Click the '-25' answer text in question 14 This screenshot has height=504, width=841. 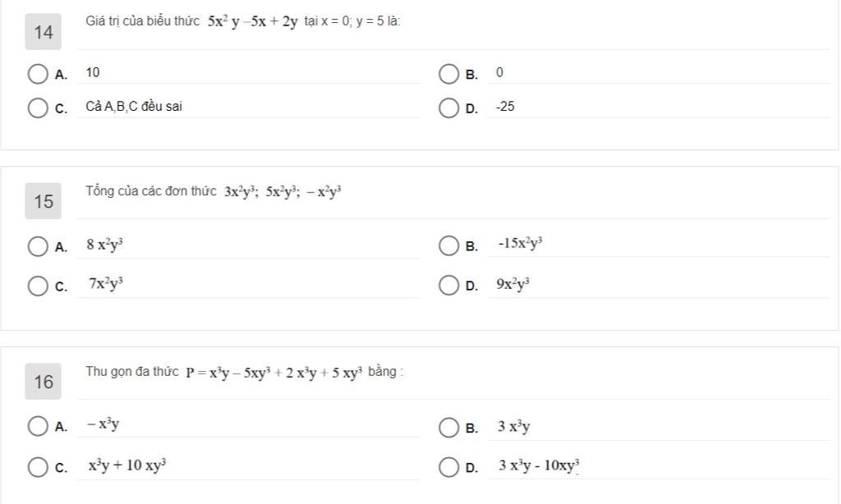coord(505,107)
